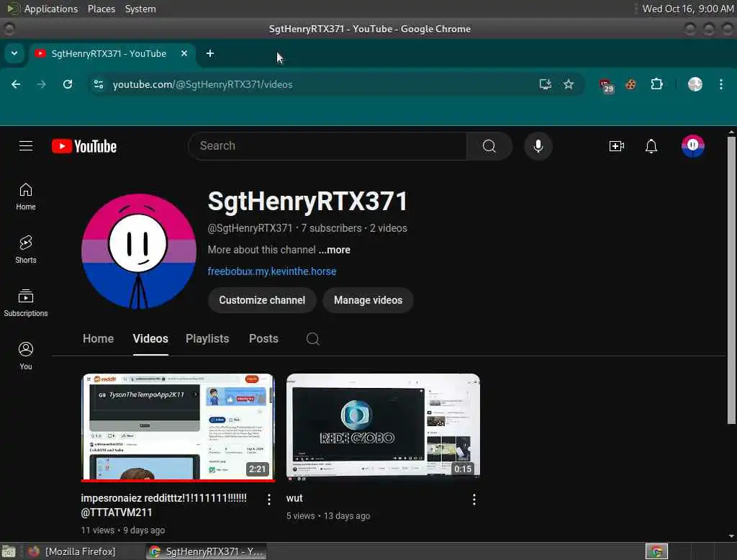The image size is (737, 560).
Task: Go to Home in the sidebar
Action: tap(26, 197)
